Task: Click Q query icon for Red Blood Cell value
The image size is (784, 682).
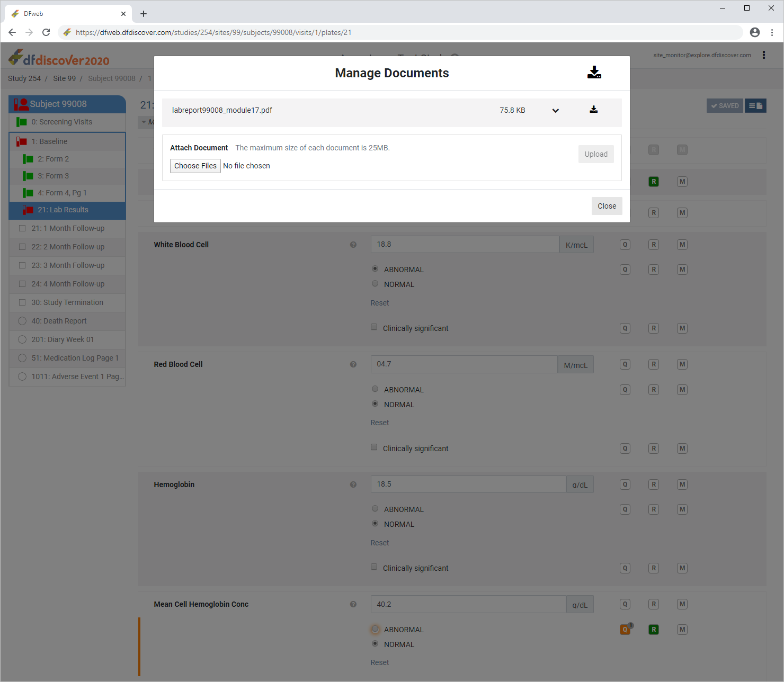Action: [x=625, y=364]
